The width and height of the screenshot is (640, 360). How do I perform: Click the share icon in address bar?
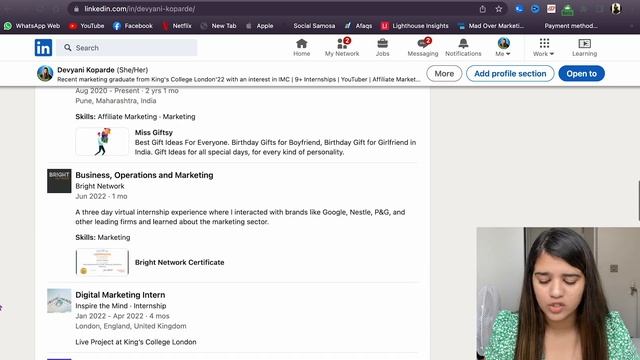pos(482,9)
